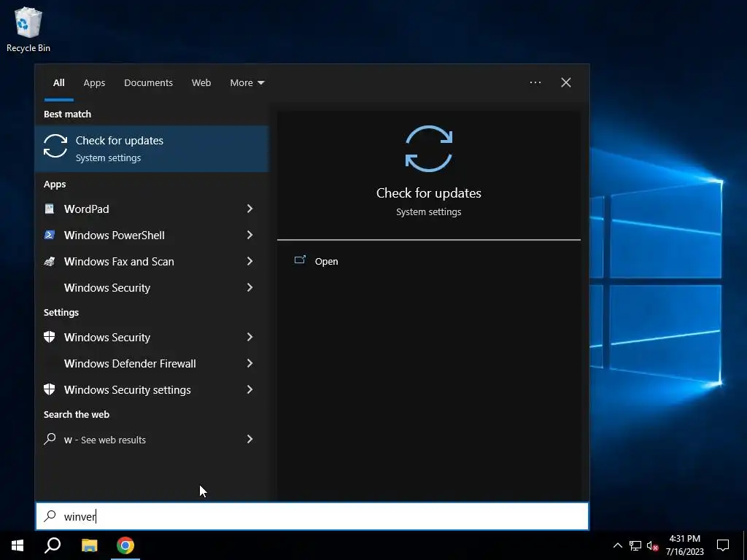Expand the web results arrow
This screenshot has width=747, height=560.
click(249, 439)
